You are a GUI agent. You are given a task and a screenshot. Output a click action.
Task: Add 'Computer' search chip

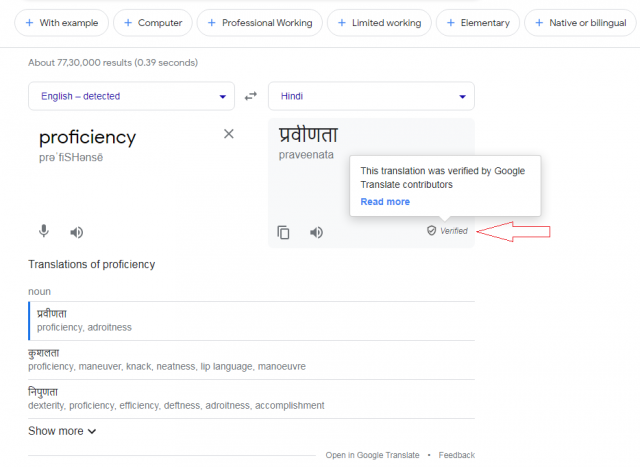153,23
